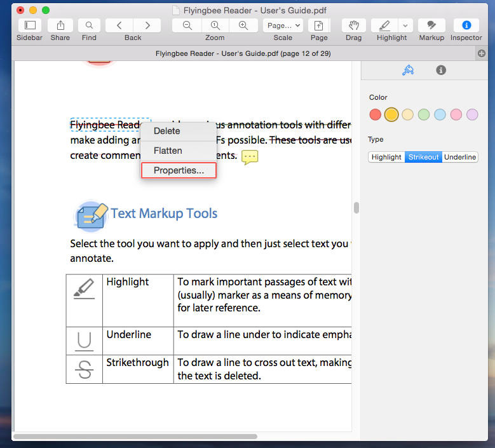Viewport: 495px width, 448px height.
Task: Pick the red color swatch
Action: [x=375, y=114]
